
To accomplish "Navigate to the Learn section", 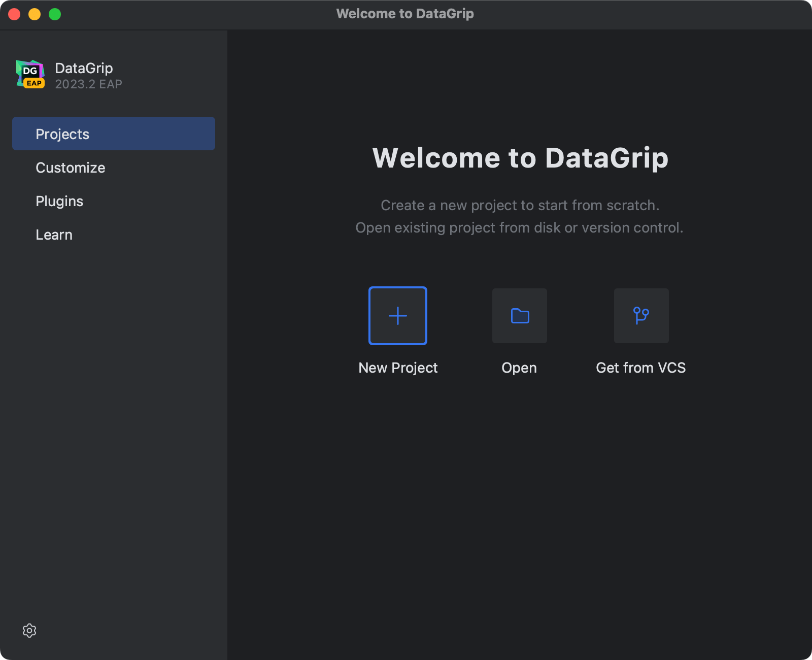I will [54, 235].
